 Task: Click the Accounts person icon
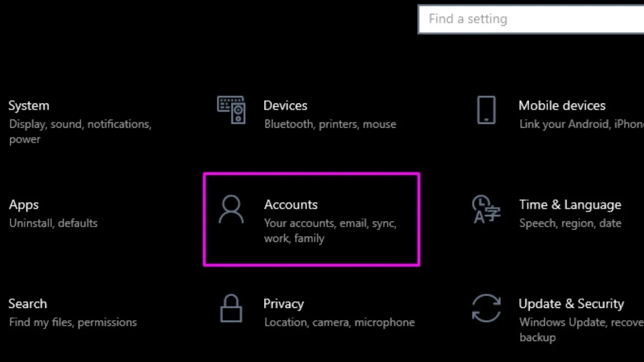(231, 209)
